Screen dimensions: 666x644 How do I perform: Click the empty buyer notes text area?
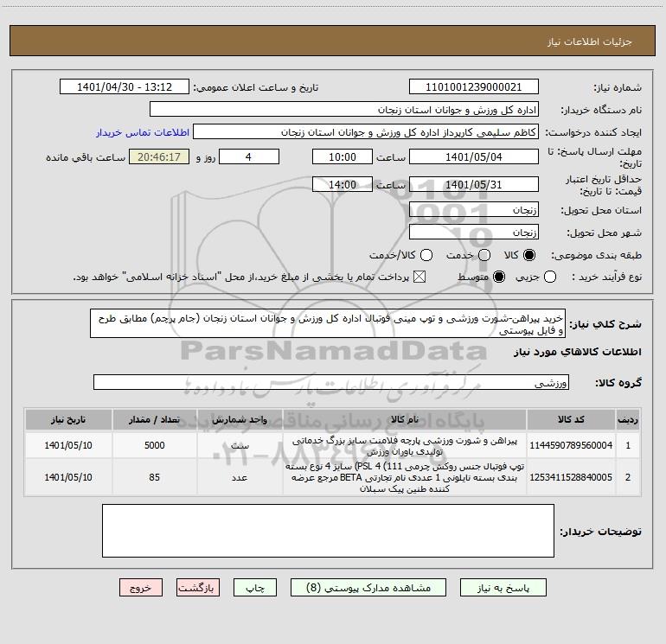328,531
